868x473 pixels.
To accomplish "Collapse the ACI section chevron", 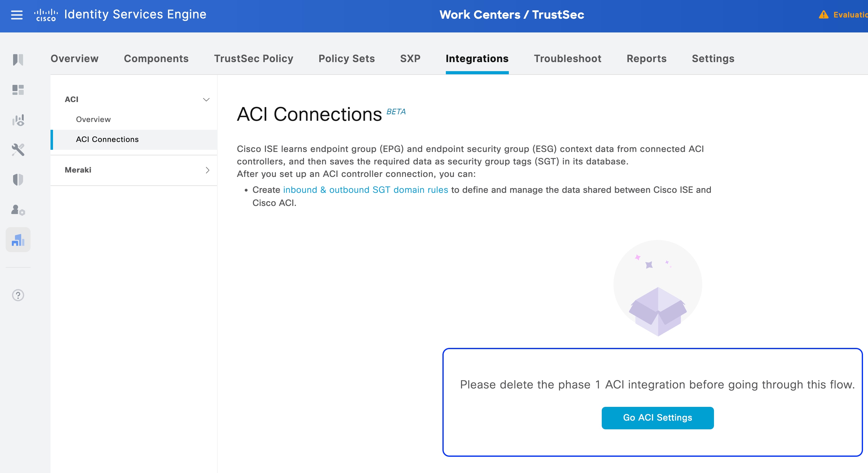I will point(206,100).
